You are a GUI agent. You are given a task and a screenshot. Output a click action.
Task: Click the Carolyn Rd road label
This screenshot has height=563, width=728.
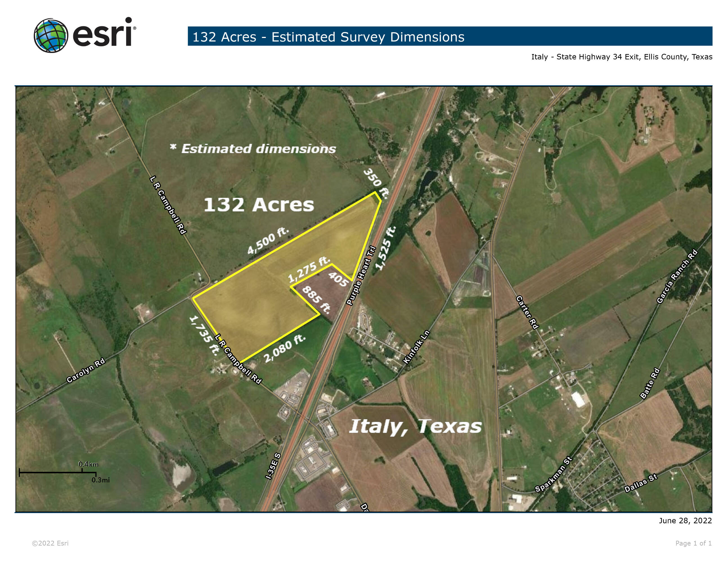(86, 370)
